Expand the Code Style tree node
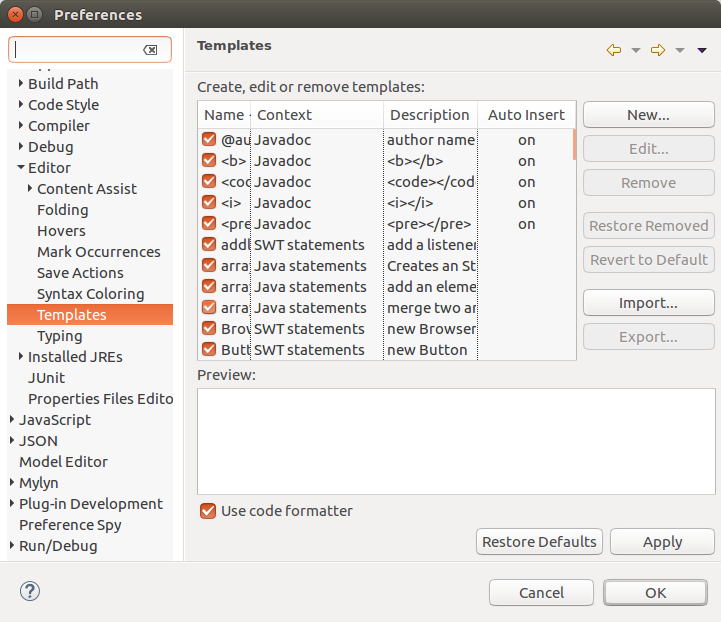The image size is (721, 622). [21, 104]
